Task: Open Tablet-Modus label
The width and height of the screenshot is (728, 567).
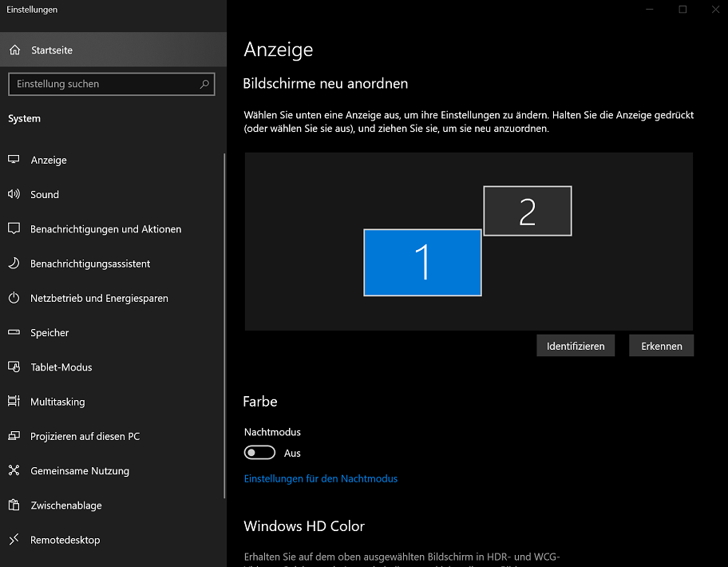Action: [x=61, y=367]
